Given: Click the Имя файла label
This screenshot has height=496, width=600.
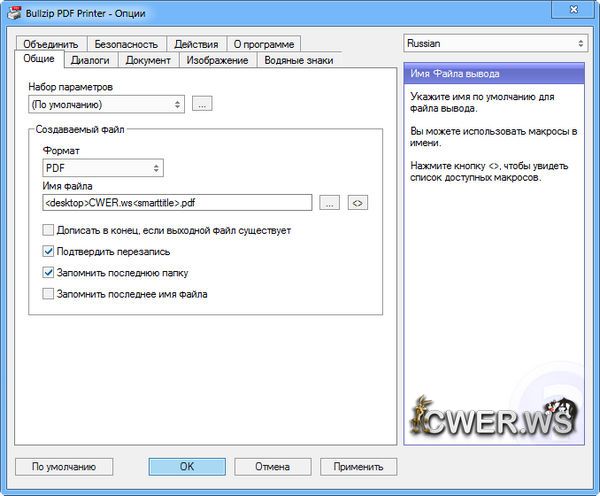Looking at the screenshot, I should pos(67,186).
